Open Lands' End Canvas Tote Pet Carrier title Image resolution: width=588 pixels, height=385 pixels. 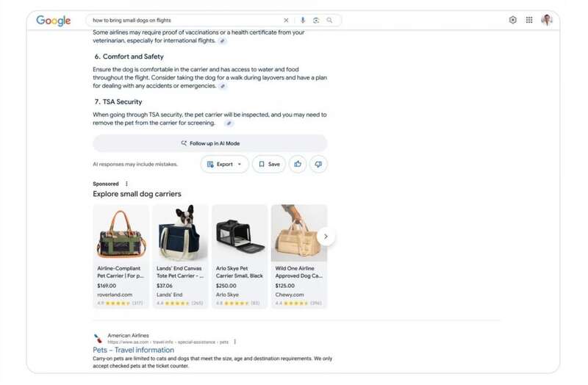coord(180,272)
